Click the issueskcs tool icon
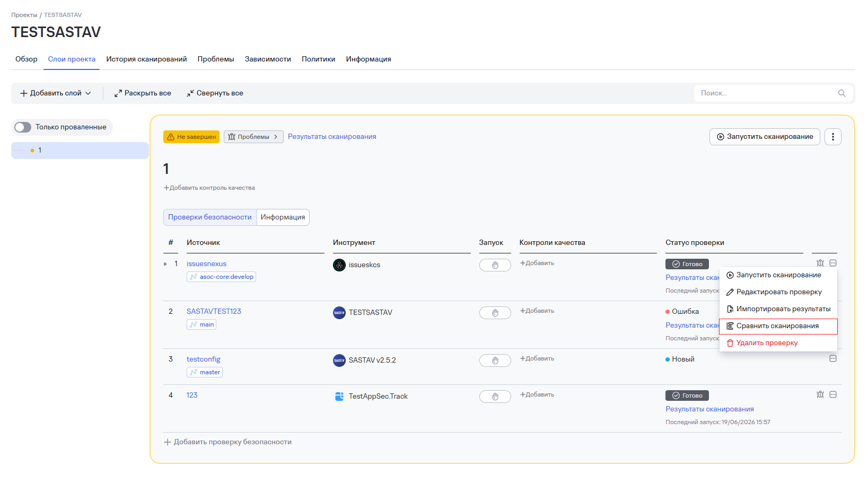This screenshot has width=868, height=501. [x=339, y=265]
